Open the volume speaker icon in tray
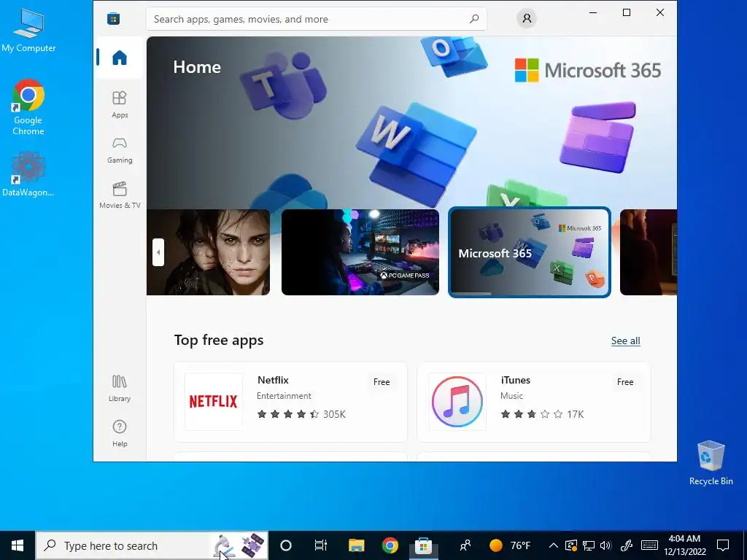 [x=605, y=545]
